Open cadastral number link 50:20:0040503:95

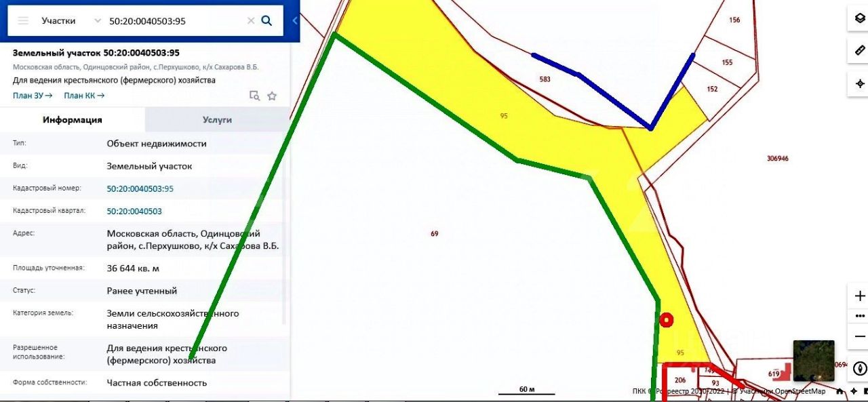point(140,188)
